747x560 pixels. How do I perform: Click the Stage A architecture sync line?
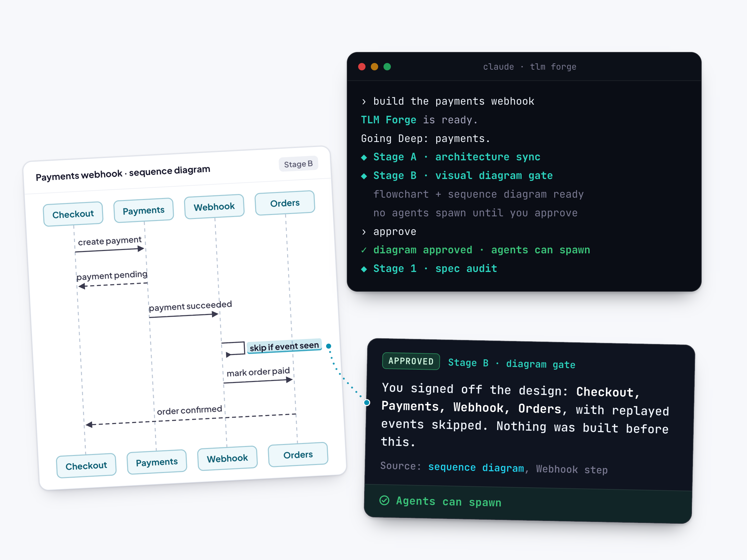(x=457, y=157)
